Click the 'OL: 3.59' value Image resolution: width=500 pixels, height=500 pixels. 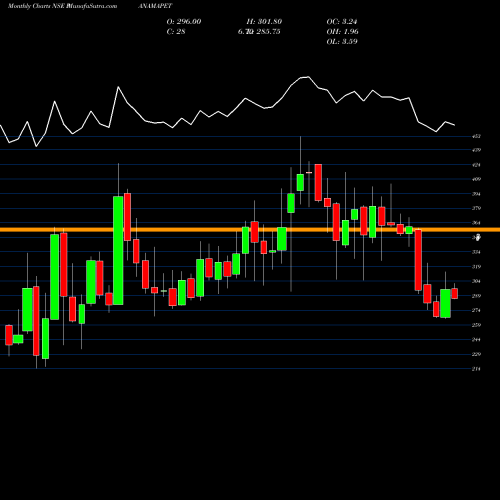pos(342,41)
